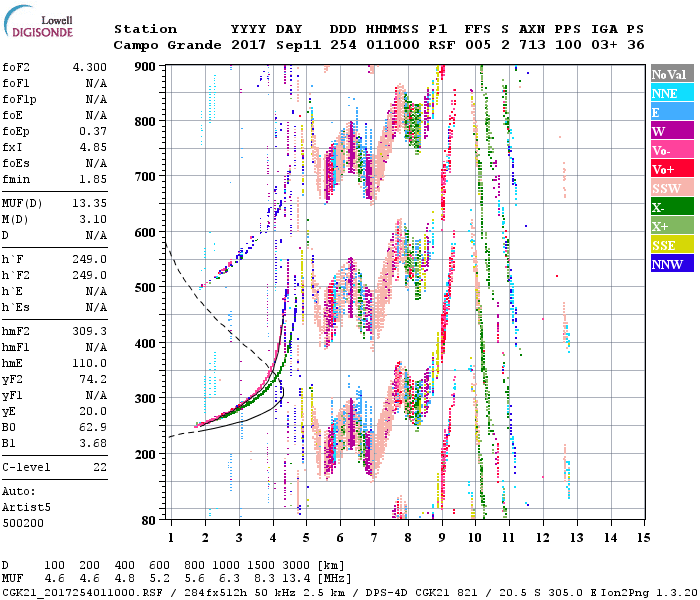Click the AXN value 713
700x600 pixels.
[x=532, y=45]
